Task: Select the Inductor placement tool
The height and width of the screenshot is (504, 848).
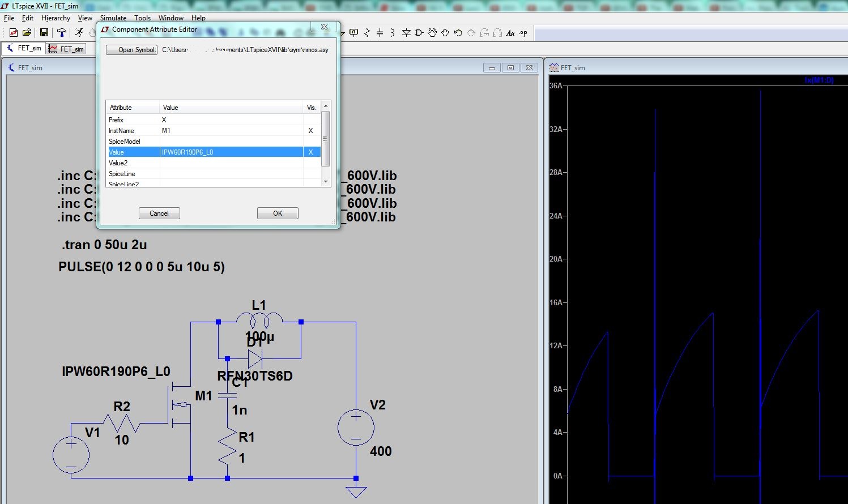Action: coord(393,33)
